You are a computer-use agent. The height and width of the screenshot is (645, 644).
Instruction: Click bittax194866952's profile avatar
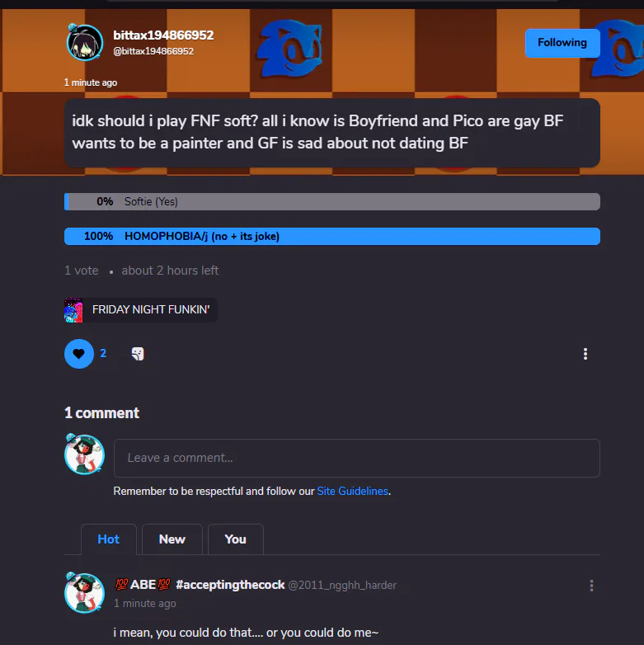coord(85,43)
